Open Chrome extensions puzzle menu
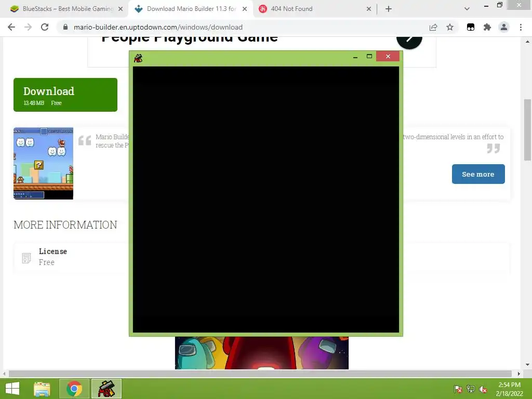Viewport: 532px width, 399px height. (487, 27)
